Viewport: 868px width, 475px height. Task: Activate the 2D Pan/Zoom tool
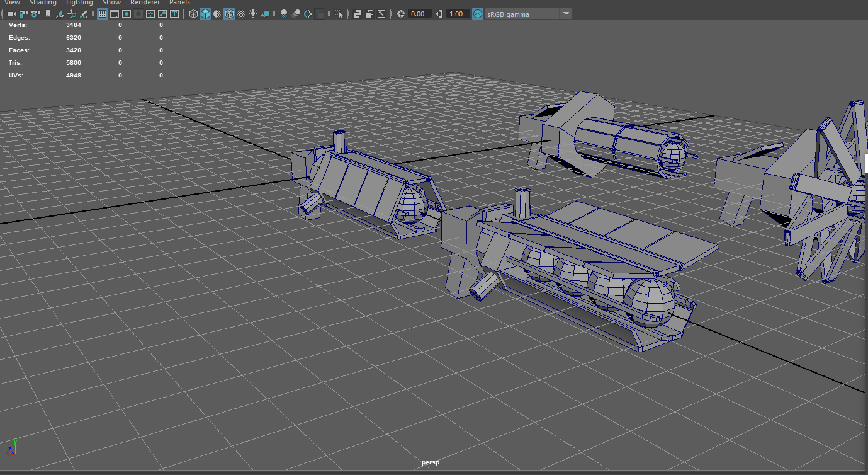(72, 13)
